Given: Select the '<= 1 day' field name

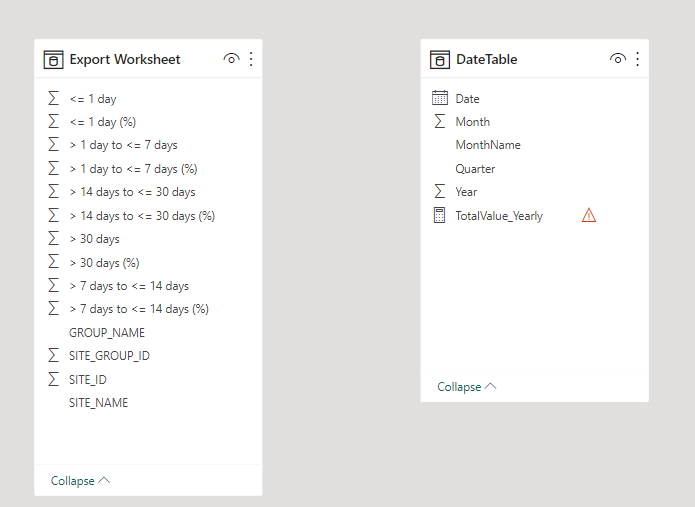Looking at the screenshot, I should [x=93, y=99].
